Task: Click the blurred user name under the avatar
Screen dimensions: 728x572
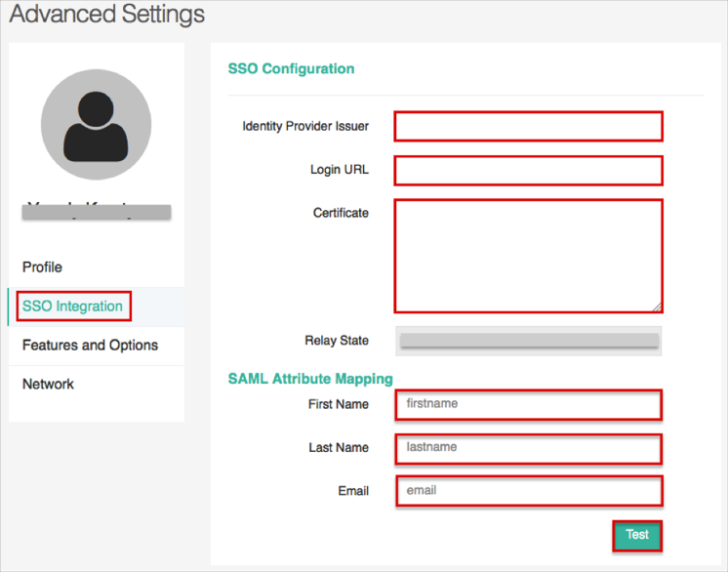Action: tap(96, 209)
